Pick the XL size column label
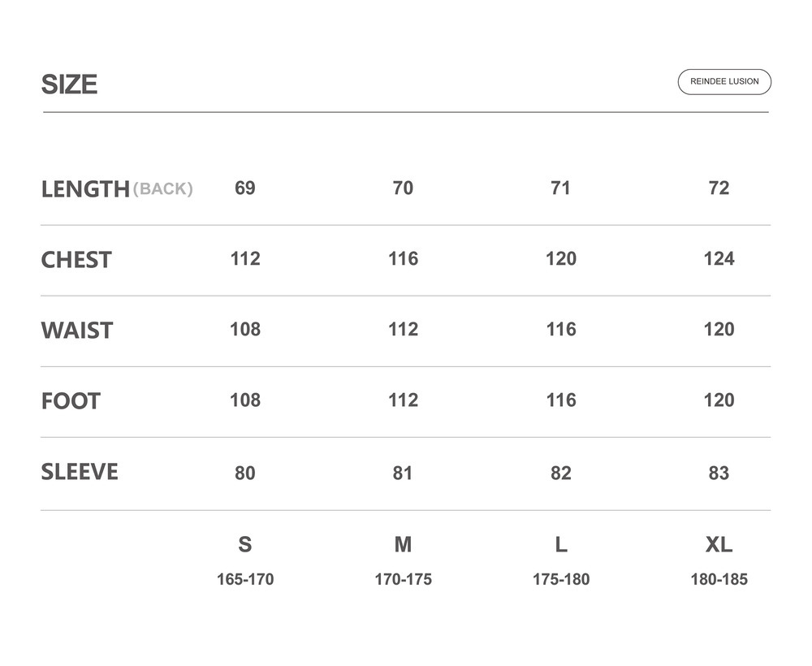The image size is (812, 666). (x=719, y=544)
